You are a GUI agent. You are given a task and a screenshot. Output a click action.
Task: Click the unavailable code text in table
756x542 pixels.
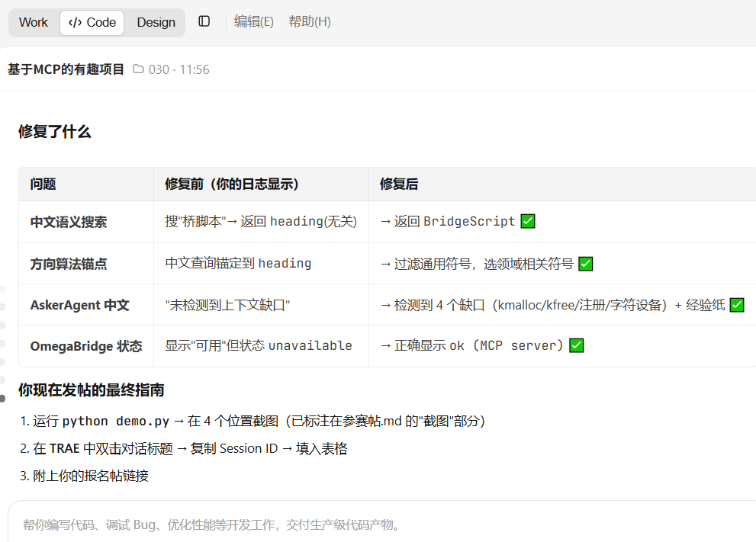coord(310,345)
